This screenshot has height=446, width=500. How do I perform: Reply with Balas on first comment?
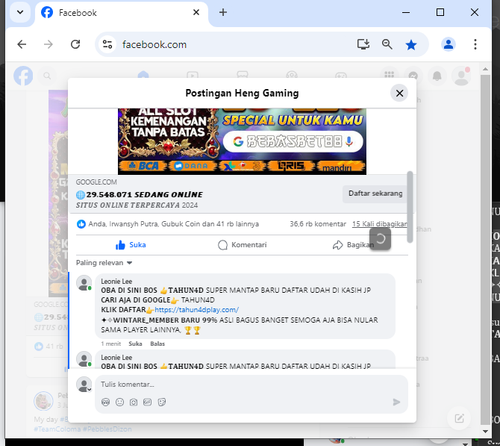[x=157, y=344]
